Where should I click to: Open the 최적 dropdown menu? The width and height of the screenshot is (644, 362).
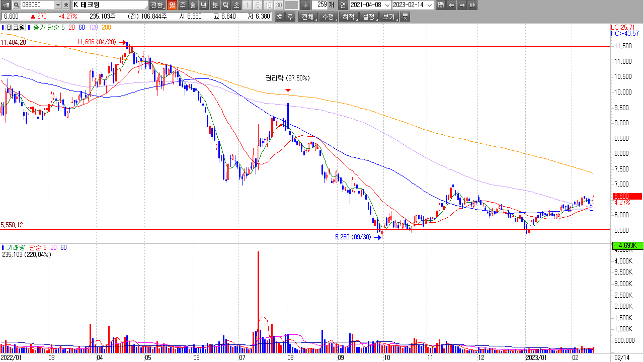[x=349, y=17]
